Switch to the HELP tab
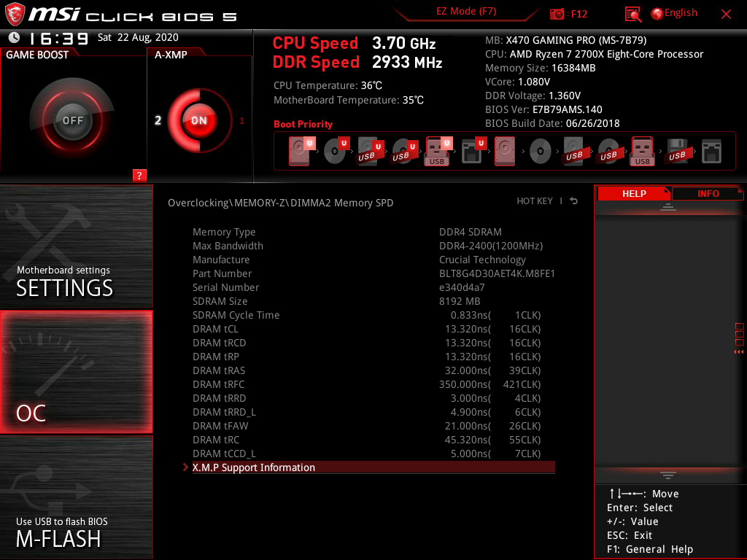The height and width of the screenshot is (560, 747). (634, 194)
